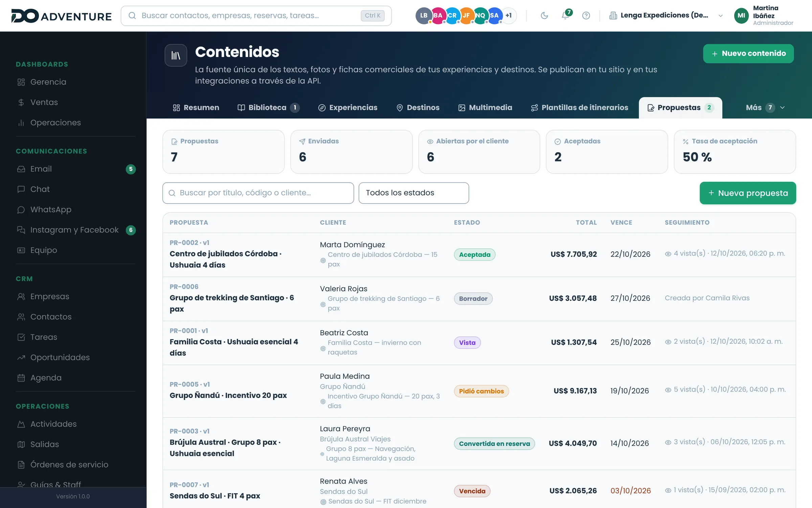
Task: Open Email inbox in sidebar
Action: 76,169
